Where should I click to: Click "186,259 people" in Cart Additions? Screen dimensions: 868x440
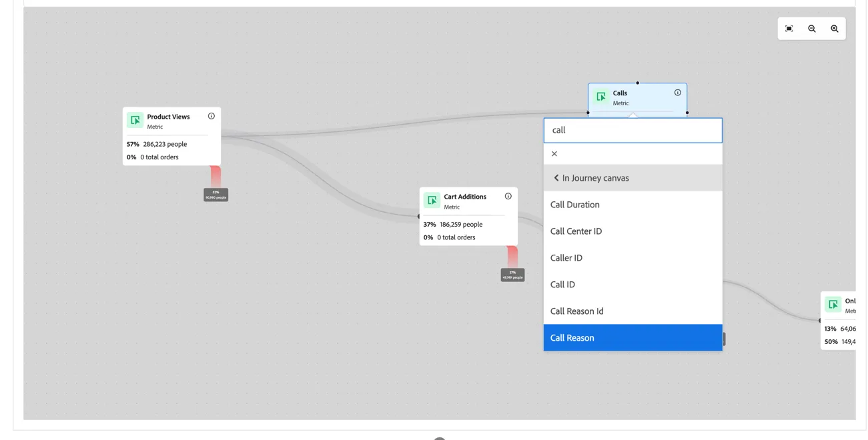click(x=461, y=225)
